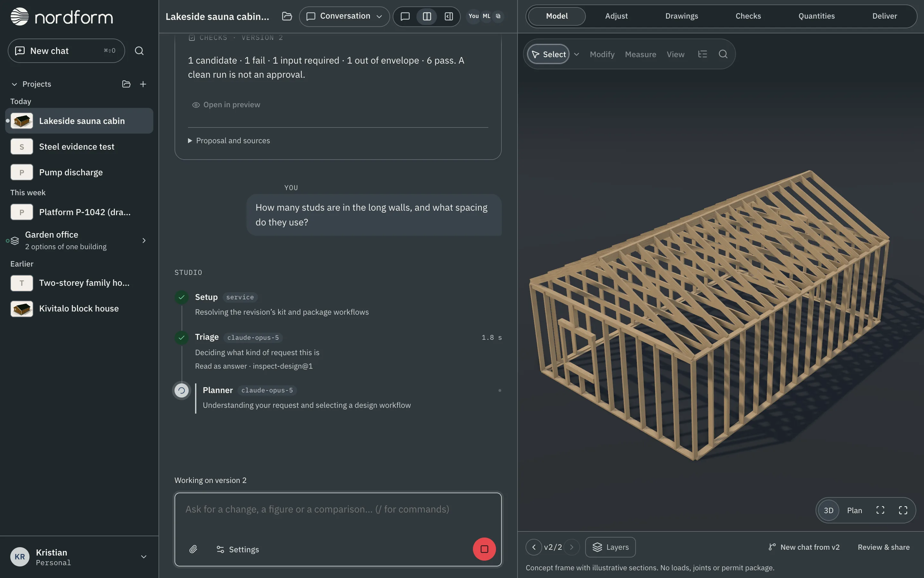924x578 pixels.
Task: Open Two-storey family house project
Action: 79,283
